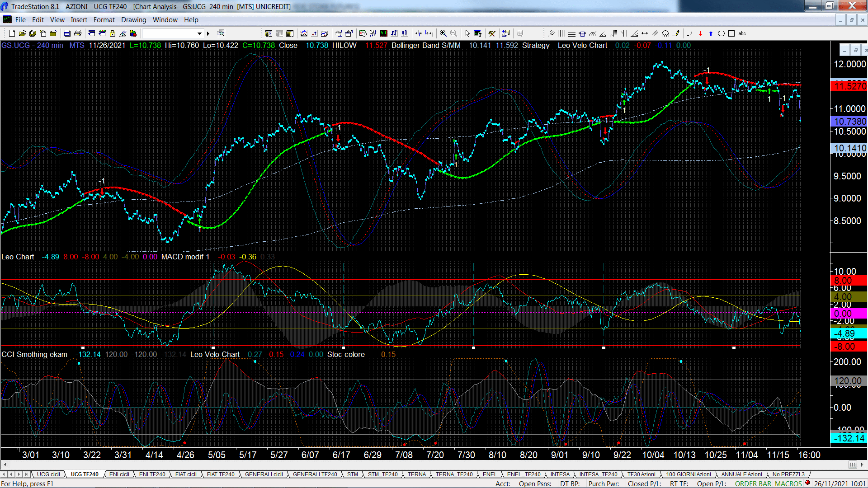Click the Zoom Out magnifier icon
This screenshot has width=868, height=488.
tap(453, 33)
